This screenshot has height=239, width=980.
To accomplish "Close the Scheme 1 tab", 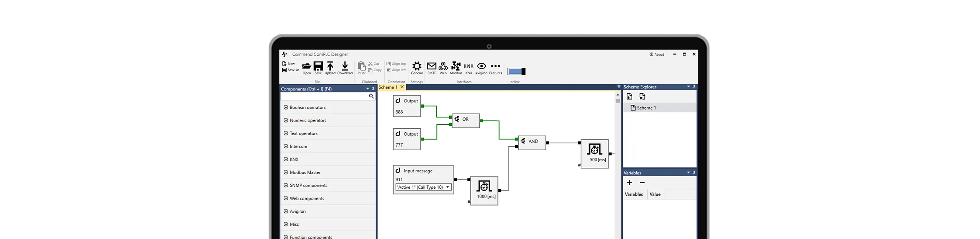I will (x=402, y=87).
